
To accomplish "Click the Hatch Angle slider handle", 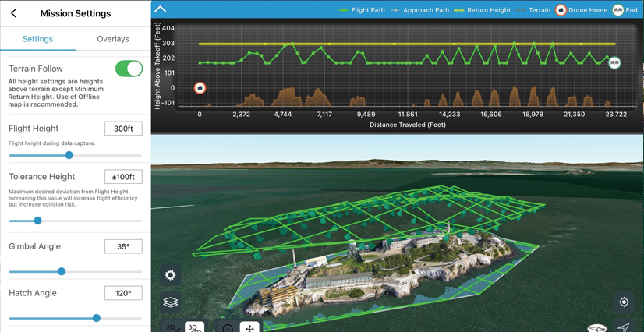I will coord(97,318).
